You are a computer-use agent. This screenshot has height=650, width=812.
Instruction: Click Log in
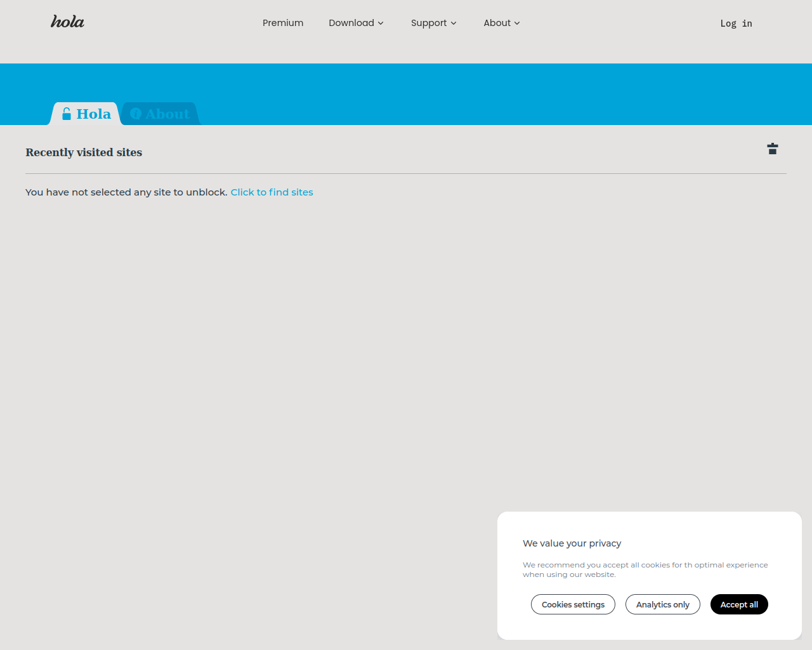coord(736,23)
